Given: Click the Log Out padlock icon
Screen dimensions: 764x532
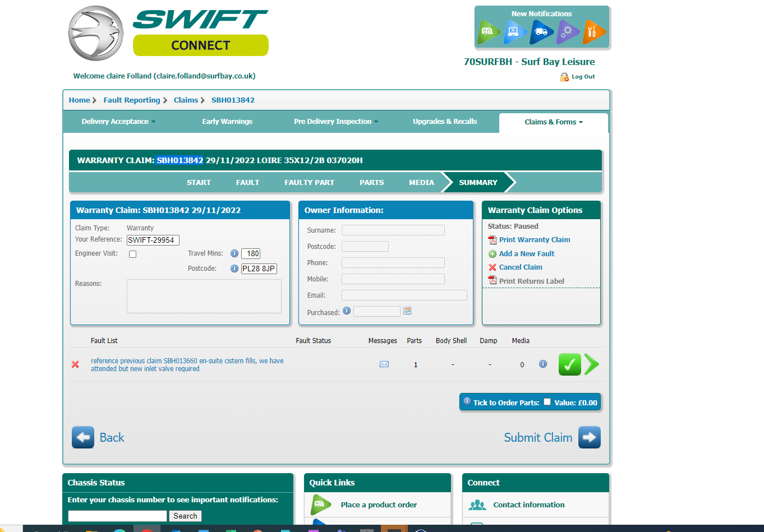Looking at the screenshot, I should pyautogui.click(x=564, y=77).
